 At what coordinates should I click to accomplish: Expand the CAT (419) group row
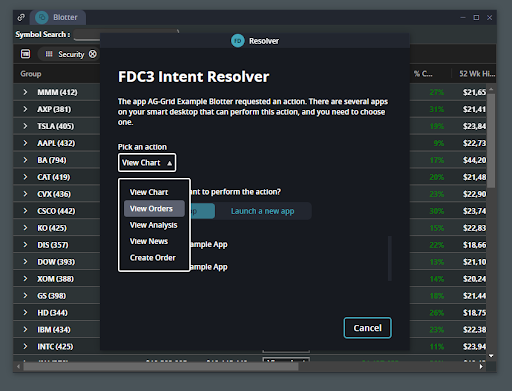[x=25, y=177]
